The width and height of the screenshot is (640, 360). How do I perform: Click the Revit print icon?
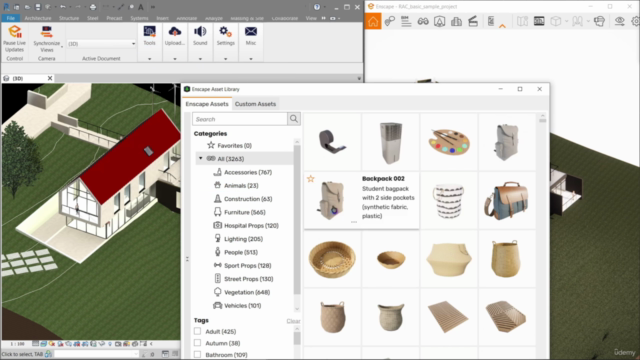(93, 7)
